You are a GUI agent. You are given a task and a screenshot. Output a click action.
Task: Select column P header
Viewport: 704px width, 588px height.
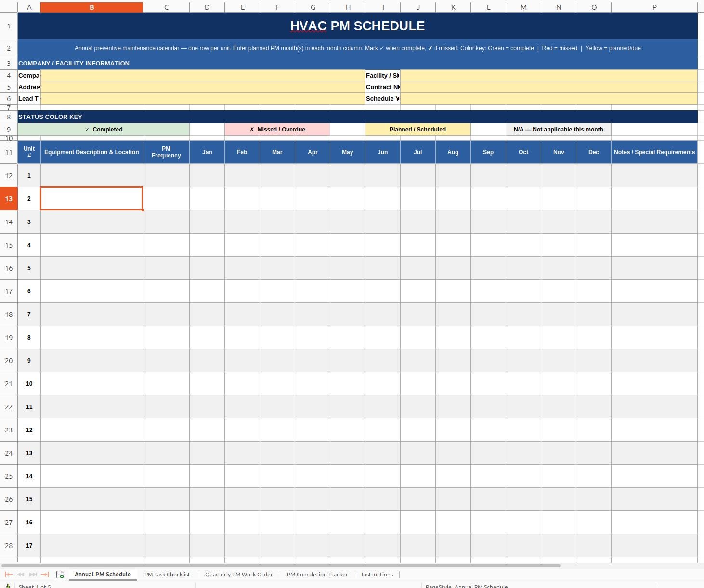click(x=654, y=7)
